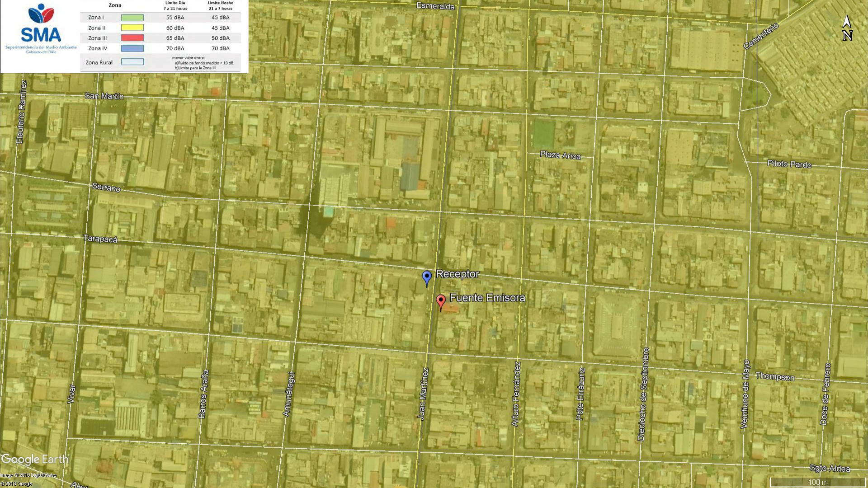Viewport: 868px width, 488px height.
Task: Click the Arturo Fernández street label
Action: pos(516,394)
